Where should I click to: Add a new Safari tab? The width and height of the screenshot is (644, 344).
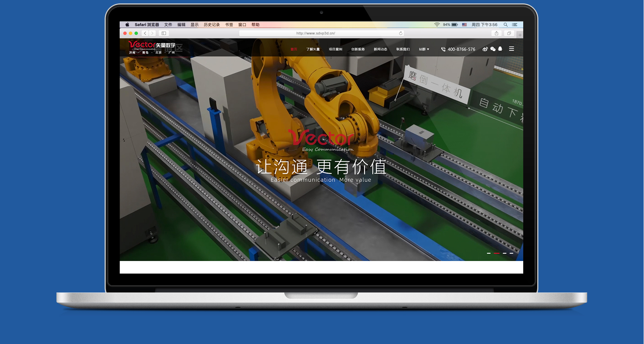[520, 35]
